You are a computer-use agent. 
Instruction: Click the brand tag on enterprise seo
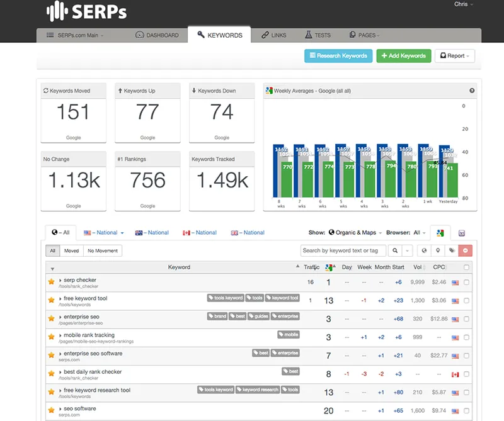pyautogui.click(x=217, y=317)
